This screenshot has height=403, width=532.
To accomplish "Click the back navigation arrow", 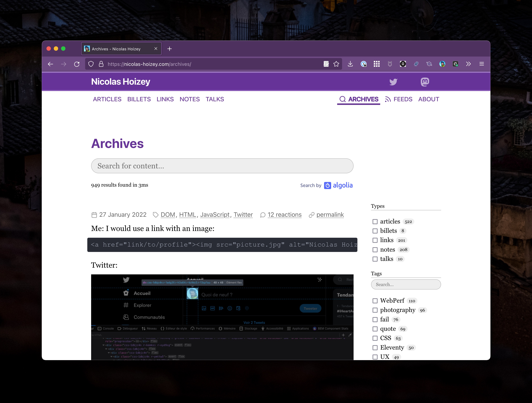I will pyautogui.click(x=50, y=64).
